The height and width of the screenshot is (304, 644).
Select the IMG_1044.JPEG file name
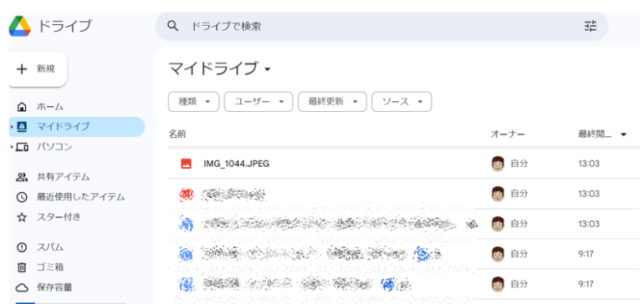pos(237,164)
